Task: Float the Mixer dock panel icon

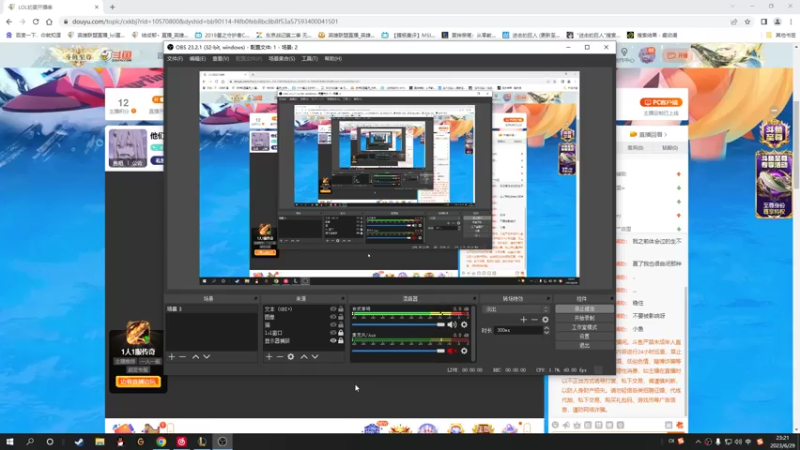Action: coord(474,298)
